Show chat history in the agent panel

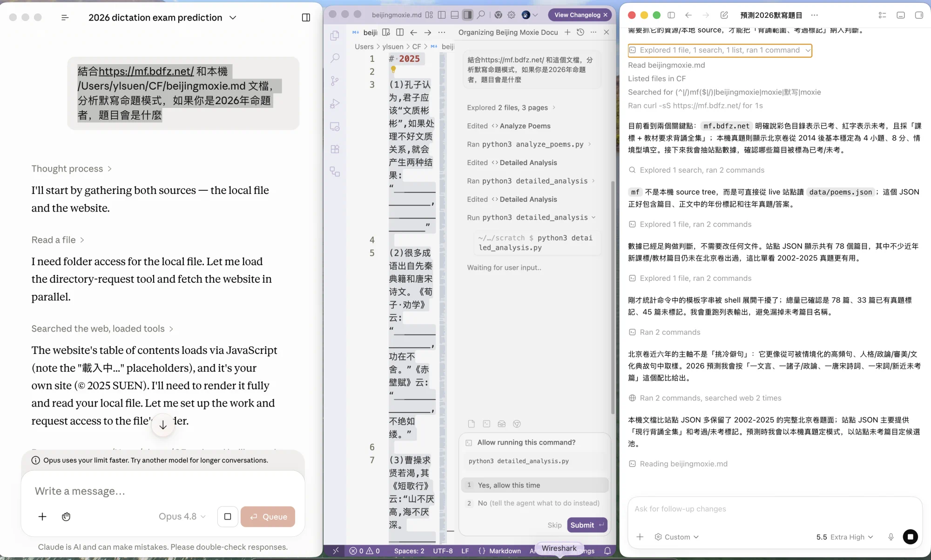click(x=580, y=32)
